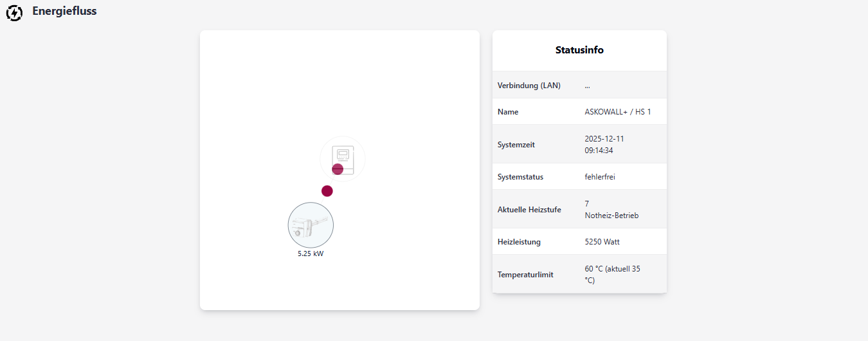Select the Aktuelle Heizstufe row label

pyautogui.click(x=529, y=210)
